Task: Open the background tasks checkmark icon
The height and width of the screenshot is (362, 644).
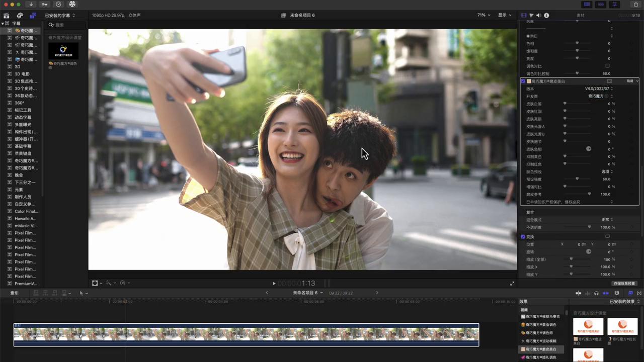Action: pos(58,4)
